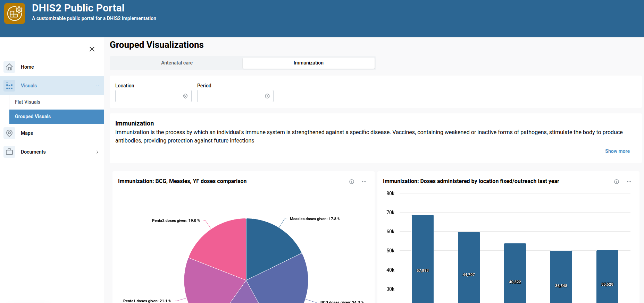Click the Maps pin icon in sidebar

tap(9, 133)
